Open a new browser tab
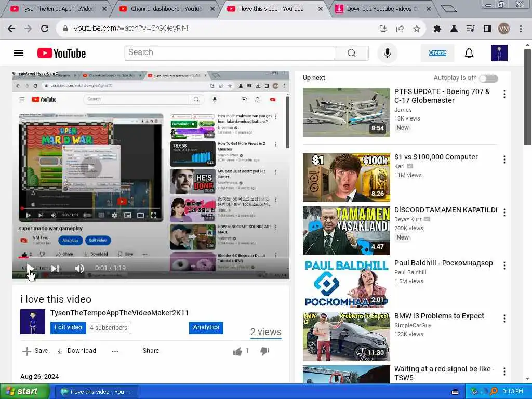This screenshot has width=532, height=399. click(448, 9)
